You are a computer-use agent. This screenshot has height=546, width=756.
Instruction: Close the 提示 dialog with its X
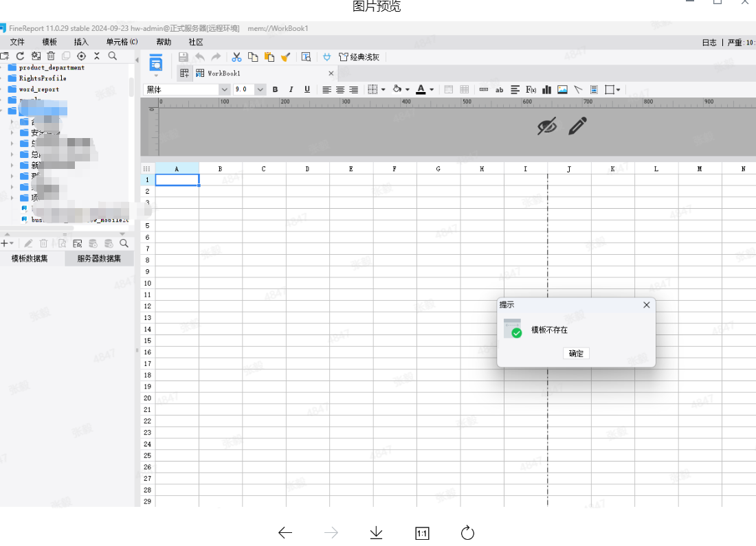click(x=647, y=305)
